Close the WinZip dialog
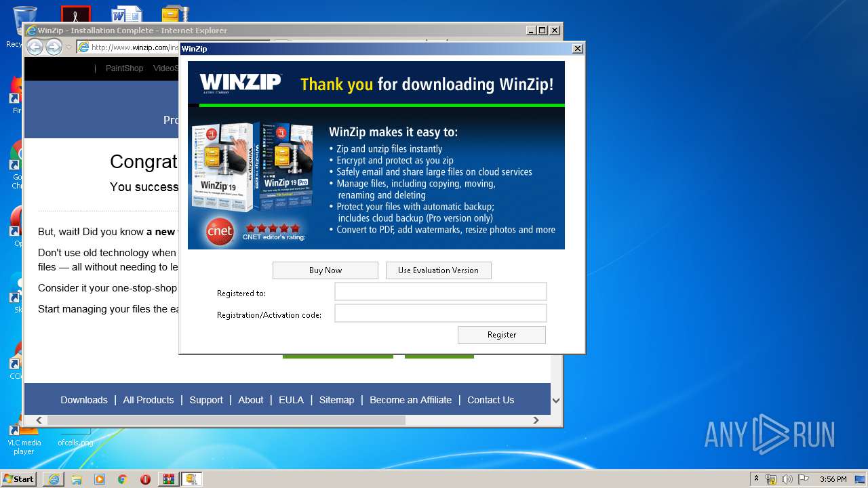 [x=577, y=49]
